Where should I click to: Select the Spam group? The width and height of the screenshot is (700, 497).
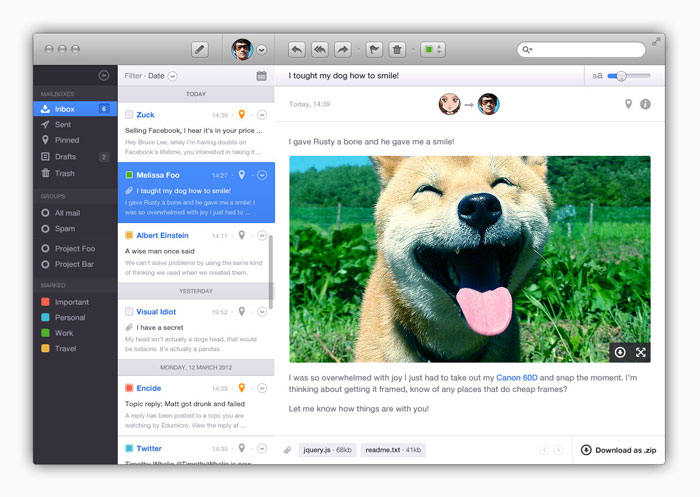pos(75,229)
